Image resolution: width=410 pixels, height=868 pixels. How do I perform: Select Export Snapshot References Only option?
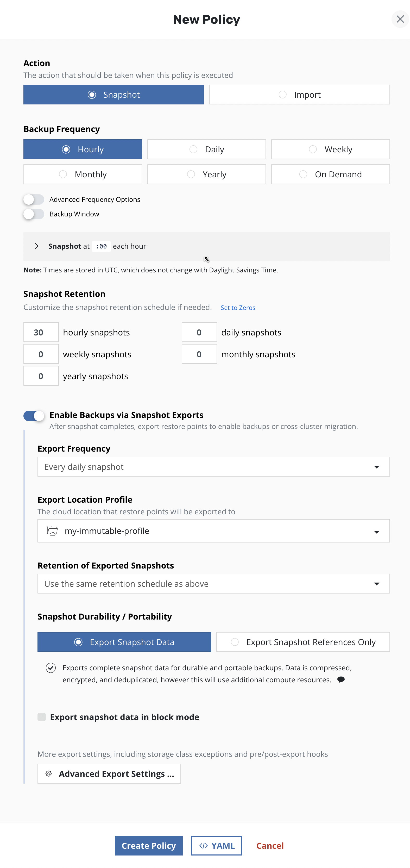tap(302, 642)
